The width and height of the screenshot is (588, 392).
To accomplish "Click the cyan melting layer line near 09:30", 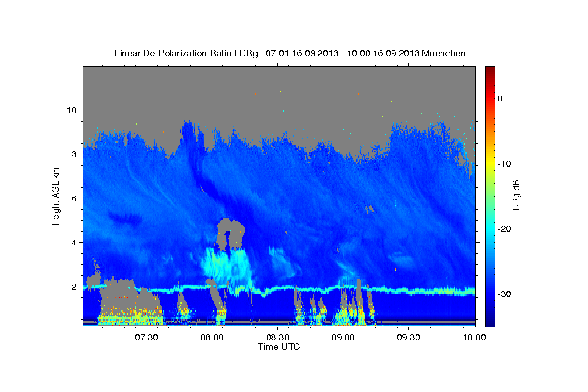I will [409, 292].
